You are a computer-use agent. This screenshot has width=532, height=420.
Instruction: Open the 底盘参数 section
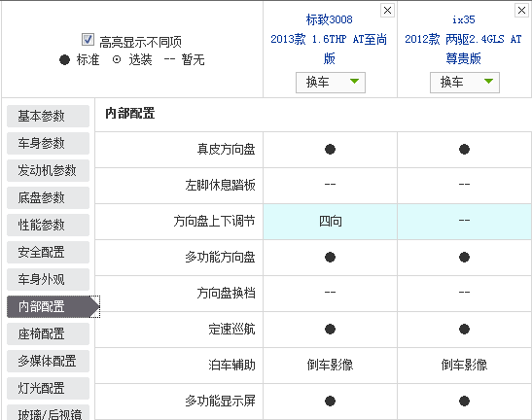click(x=48, y=197)
